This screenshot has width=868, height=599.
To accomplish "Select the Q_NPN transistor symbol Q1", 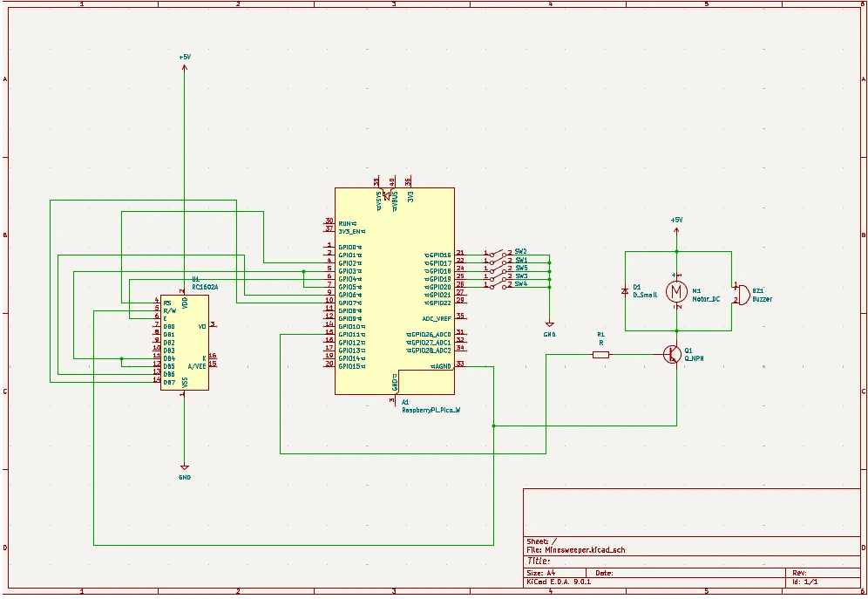I will pyautogui.click(x=673, y=354).
